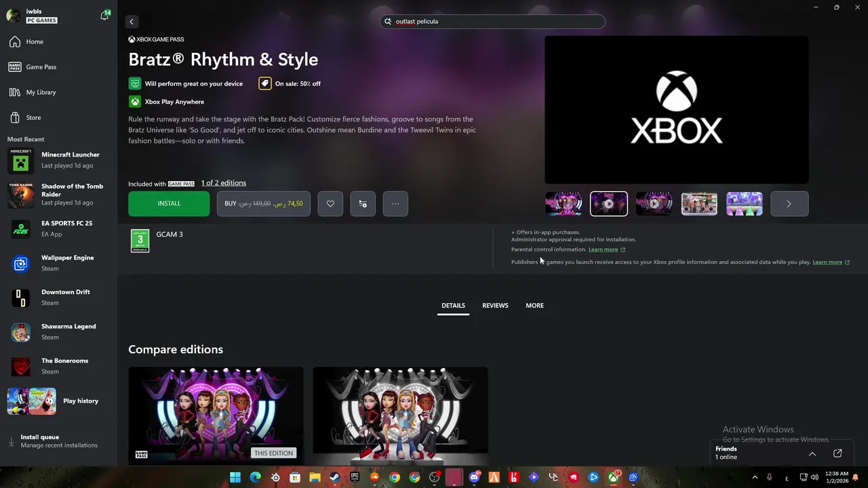
Task: Click the Xbox Play Anywhere icon
Action: pyautogui.click(x=135, y=102)
